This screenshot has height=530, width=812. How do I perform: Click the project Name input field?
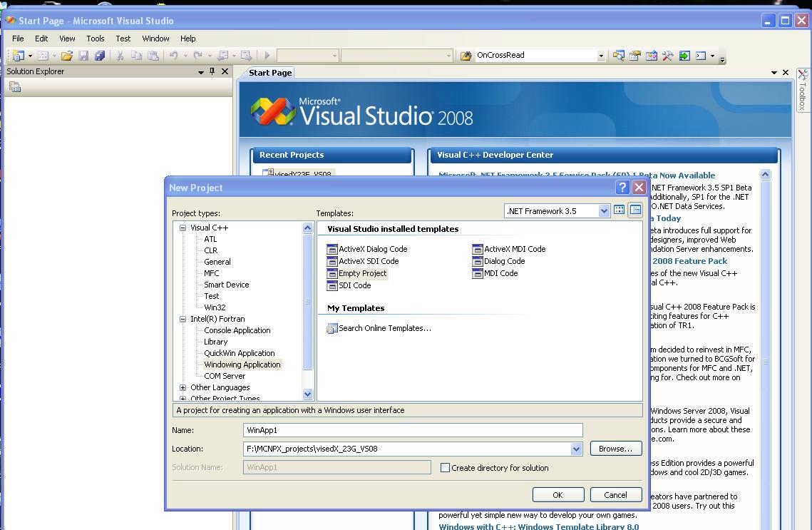coord(413,430)
